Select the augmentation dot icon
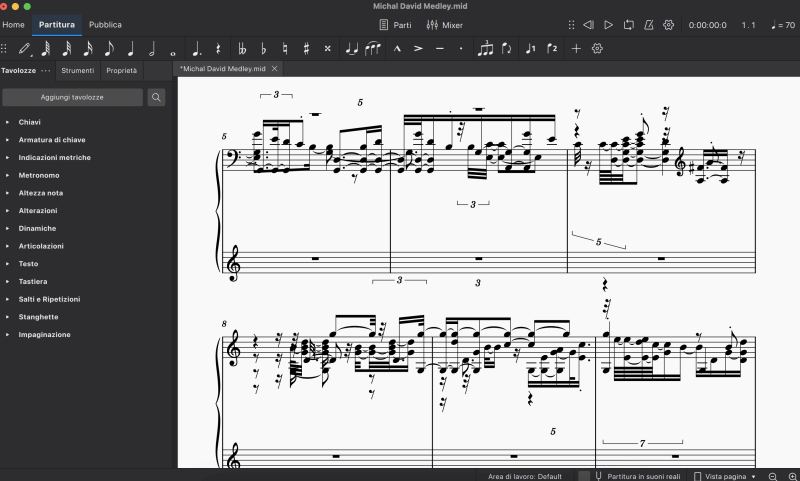This screenshot has width=800, height=481. coord(195,48)
